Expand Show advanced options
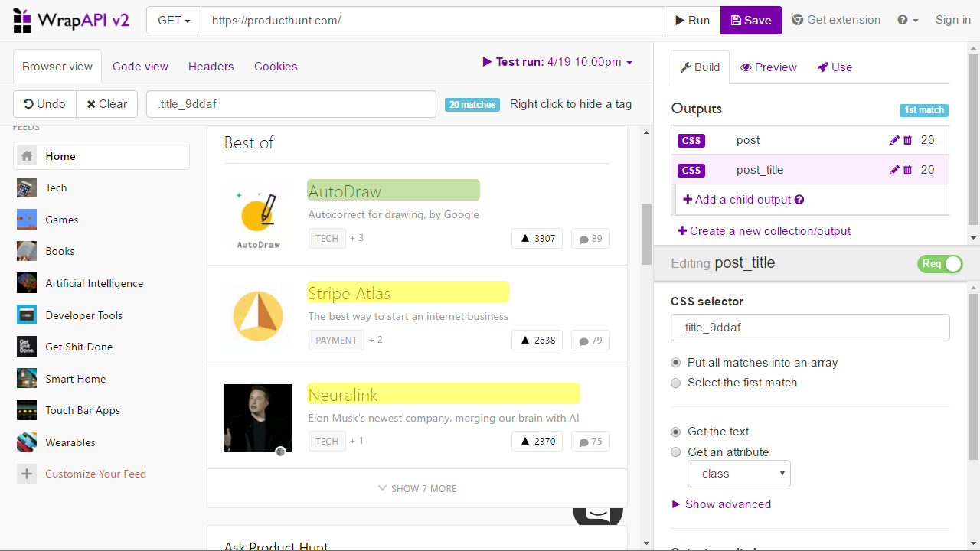 pyautogui.click(x=721, y=504)
